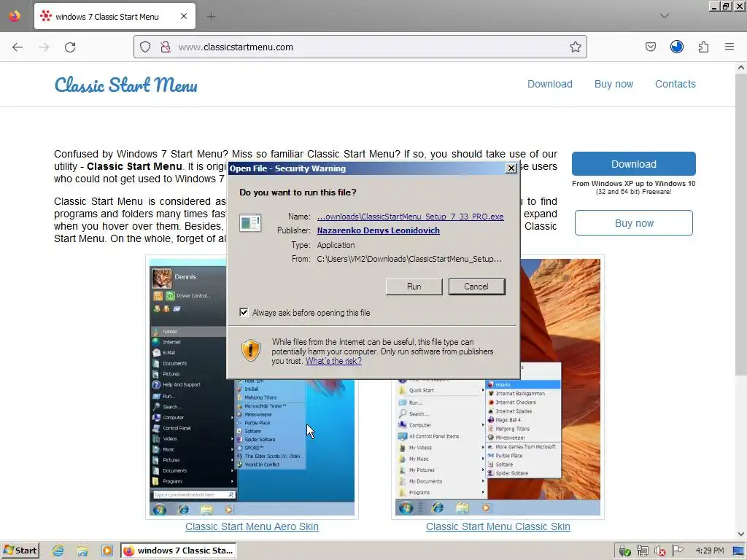The image size is (747, 560).
Task: Click the application file icon in dialog
Action: tap(250, 223)
